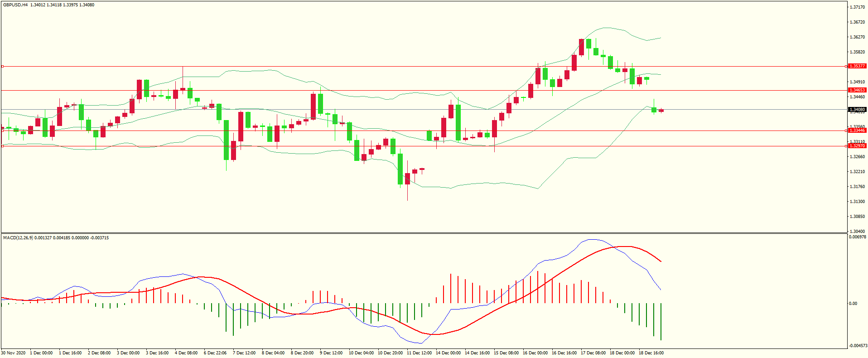The height and width of the screenshot is (358, 868).
Task: Click the 1.32210 price axis label
Action: pos(858,172)
